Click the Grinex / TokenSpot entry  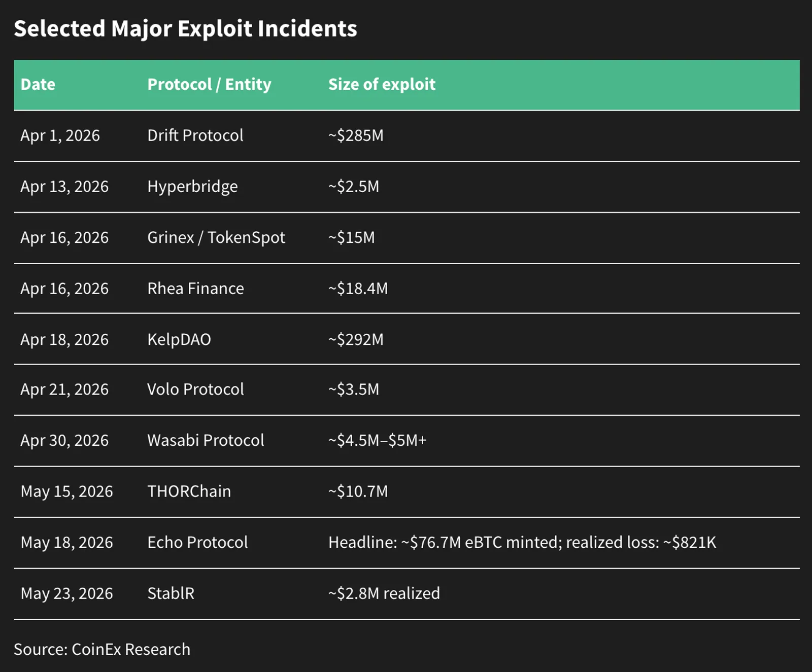pyautogui.click(x=216, y=237)
